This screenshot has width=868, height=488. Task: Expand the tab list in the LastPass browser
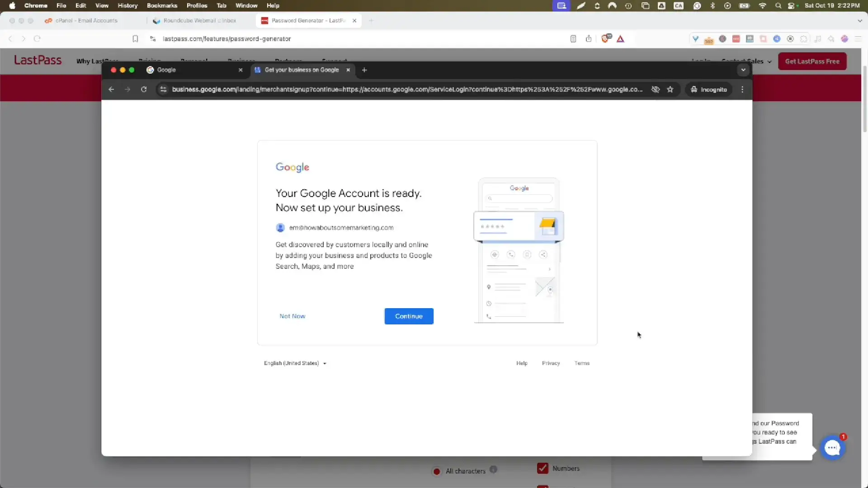pos(859,21)
